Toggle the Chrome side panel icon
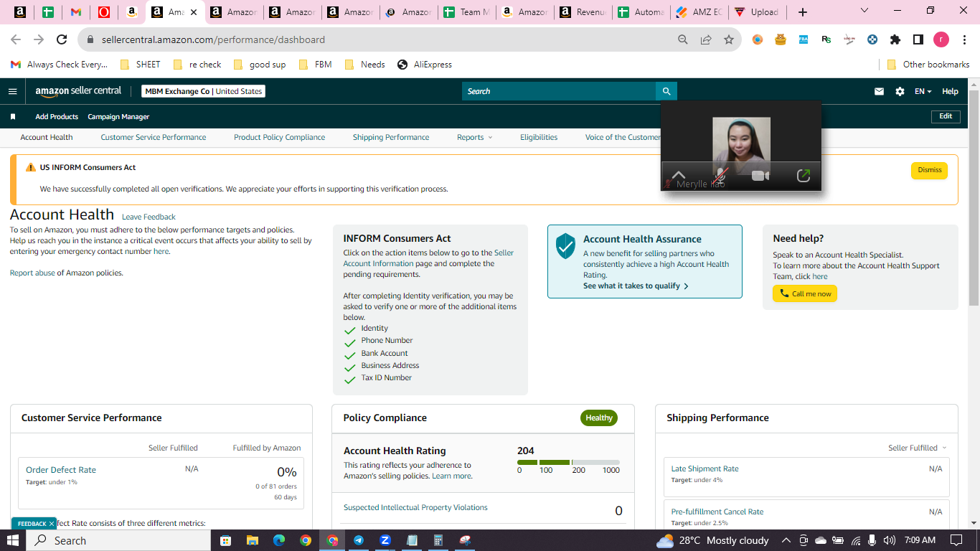The image size is (980, 551). coord(918,39)
